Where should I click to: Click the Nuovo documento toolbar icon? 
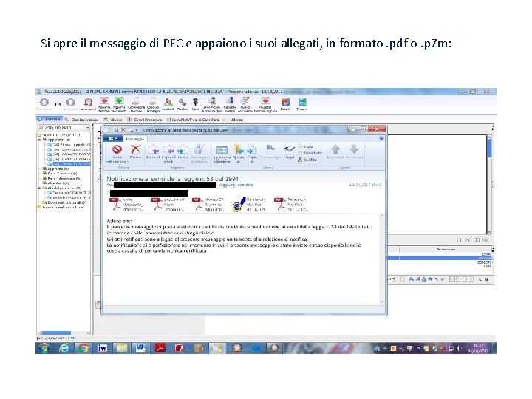click(x=245, y=104)
